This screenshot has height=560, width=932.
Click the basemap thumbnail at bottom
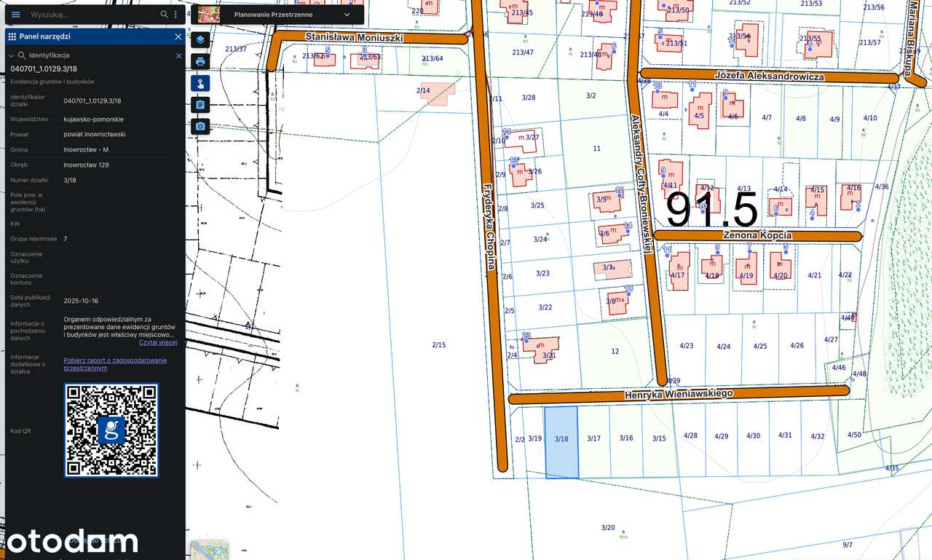[208, 551]
